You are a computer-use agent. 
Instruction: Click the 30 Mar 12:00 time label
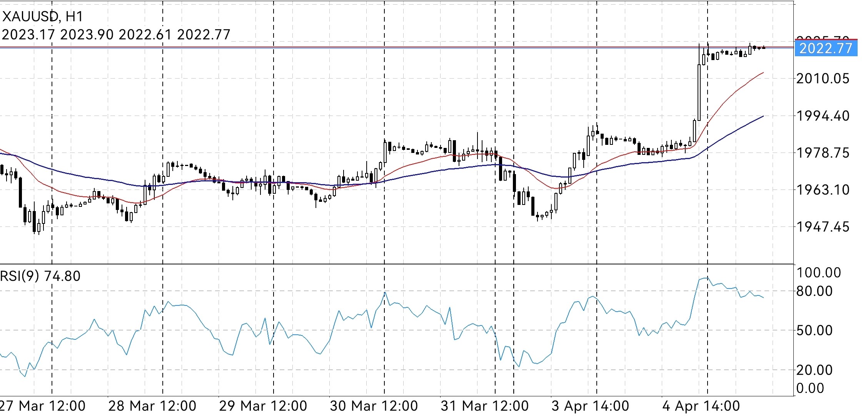click(374, 406)
